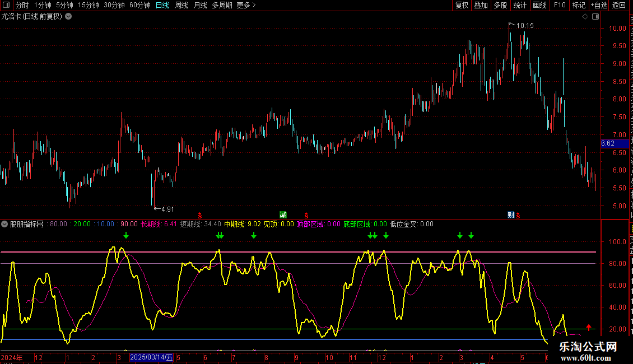
Task: Click the red S marker next to 财
Action: 518,216
